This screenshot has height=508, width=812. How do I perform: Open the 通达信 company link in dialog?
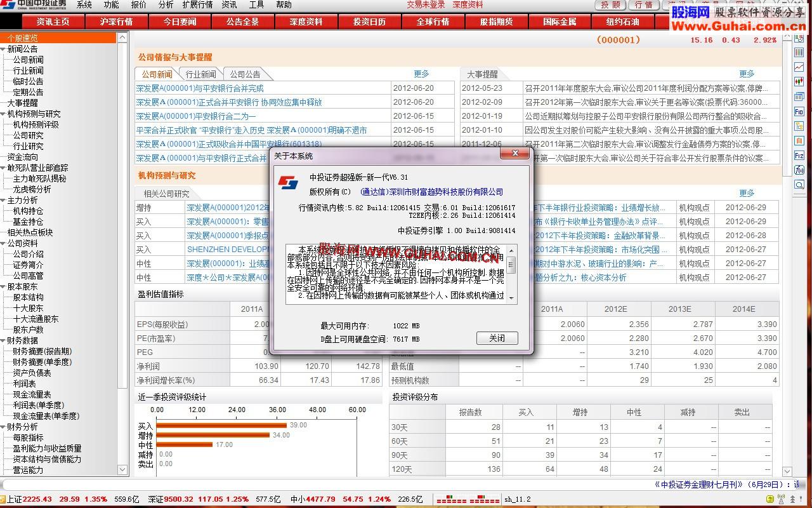coord(431,192)
